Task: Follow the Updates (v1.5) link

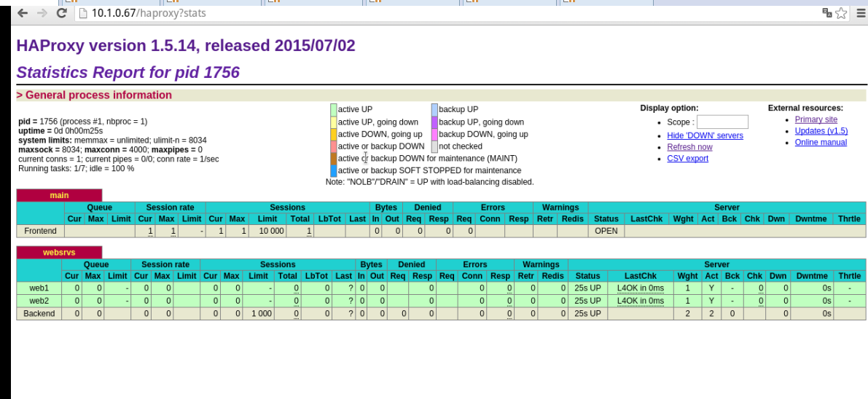Action: pyautogui.click(x=821, y=131)
